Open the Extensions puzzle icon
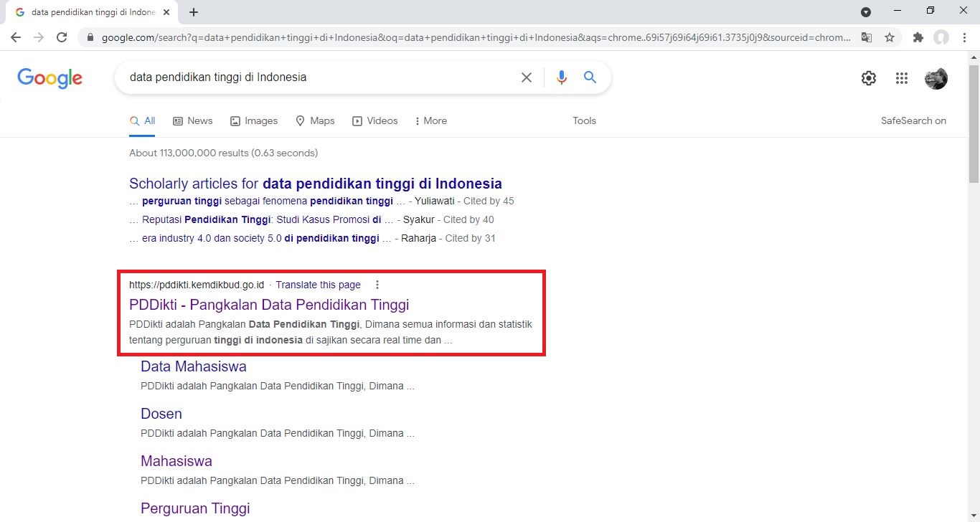 [918, 37]
